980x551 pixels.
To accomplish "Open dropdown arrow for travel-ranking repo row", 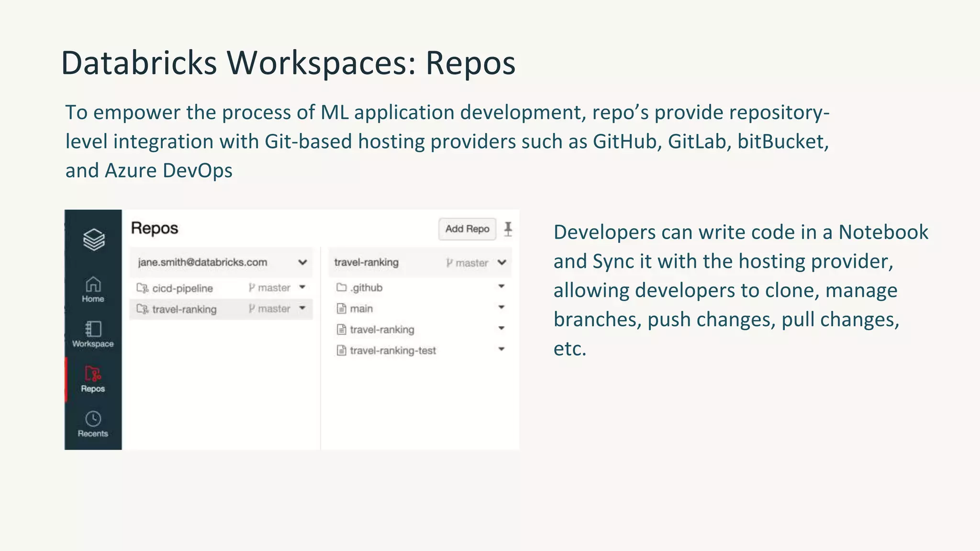I will pyautogui.click(x=302, y=309).
